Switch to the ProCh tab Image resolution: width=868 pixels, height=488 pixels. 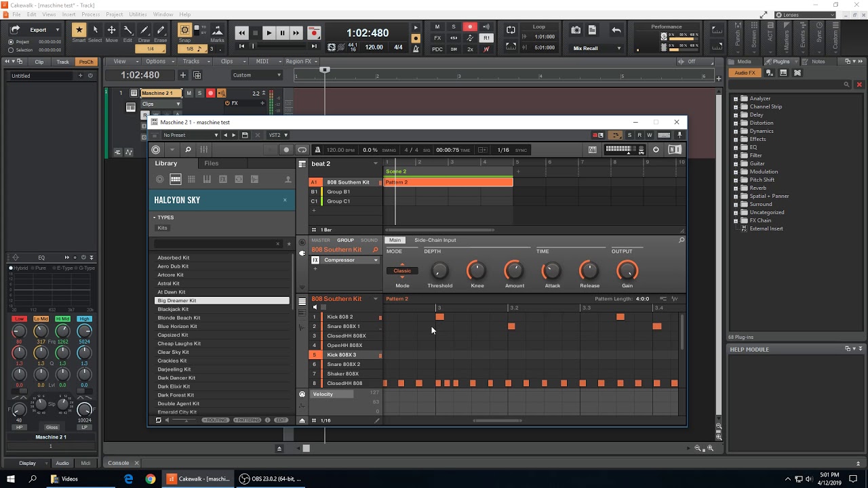[86, 62]
